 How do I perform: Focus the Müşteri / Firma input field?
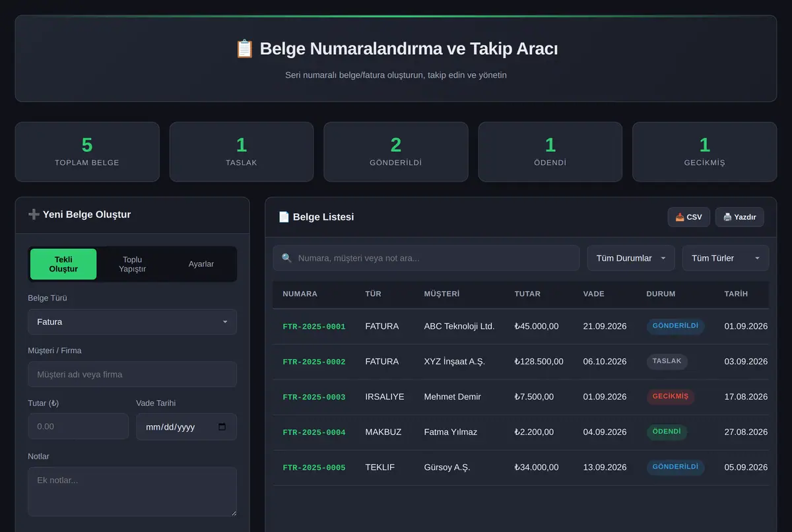point(132,374)
